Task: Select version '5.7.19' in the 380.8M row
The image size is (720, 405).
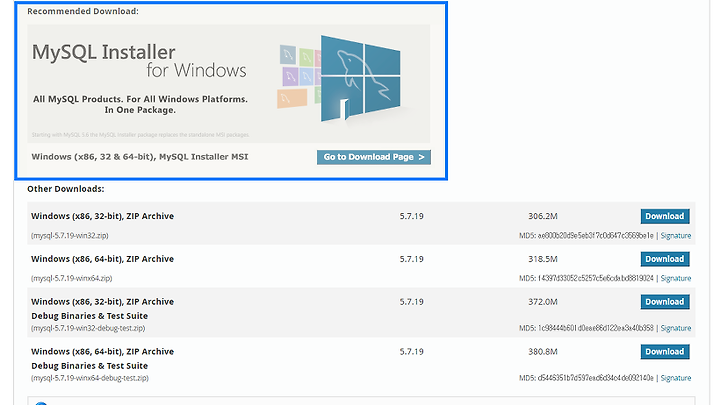Action: coord(411,352)
